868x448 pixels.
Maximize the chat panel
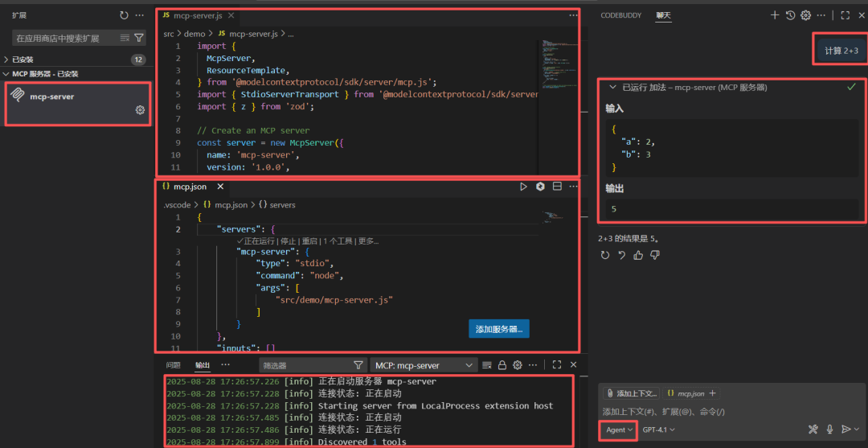coord(845,15)
